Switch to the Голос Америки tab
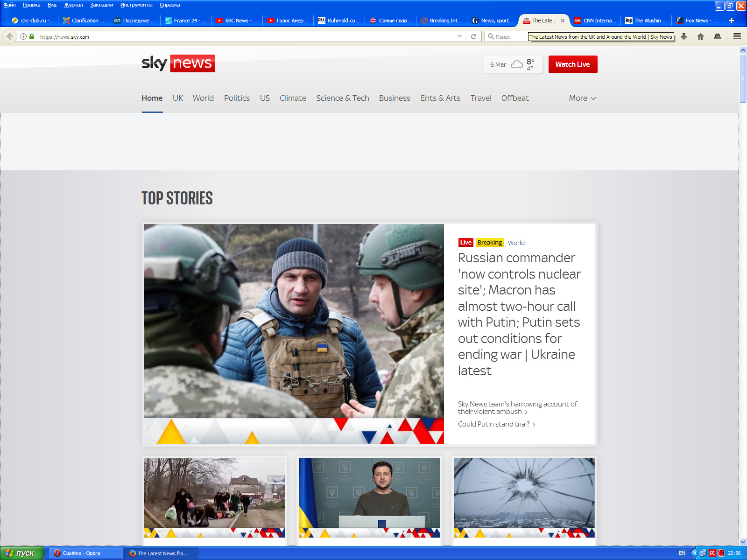 click(288, 21)
